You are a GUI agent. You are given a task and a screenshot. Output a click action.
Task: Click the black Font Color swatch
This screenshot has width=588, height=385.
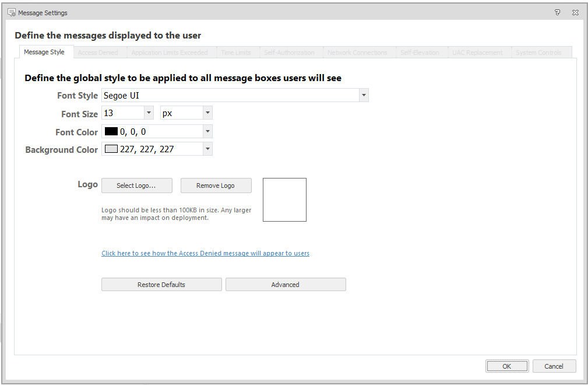(111, 131)
